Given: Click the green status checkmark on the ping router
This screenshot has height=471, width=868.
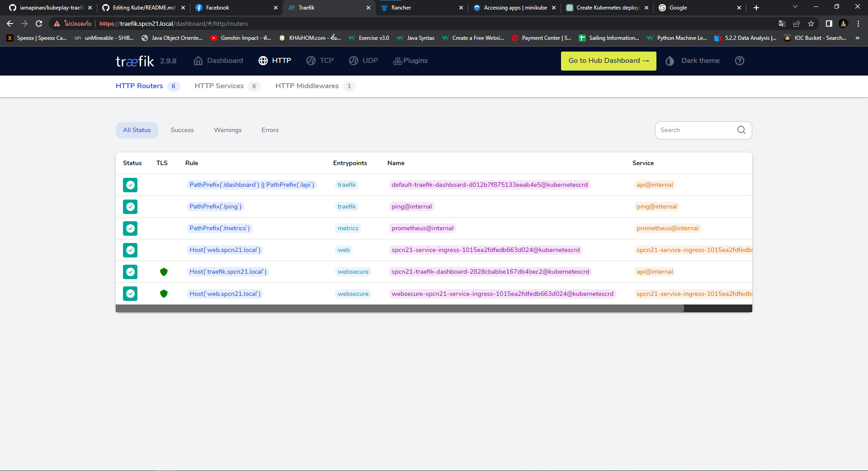Looking at the screenshot, I should pyautogui.click(x=130, y=207).
